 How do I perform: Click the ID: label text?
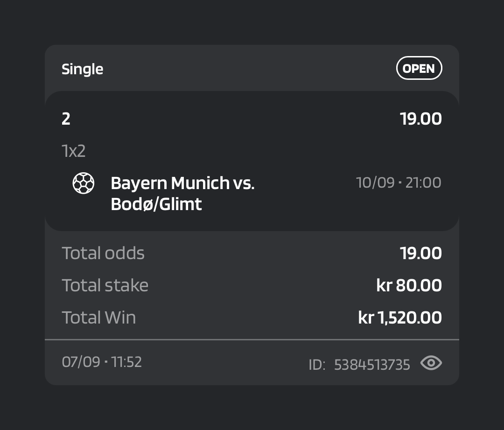[x=317, y=365]
